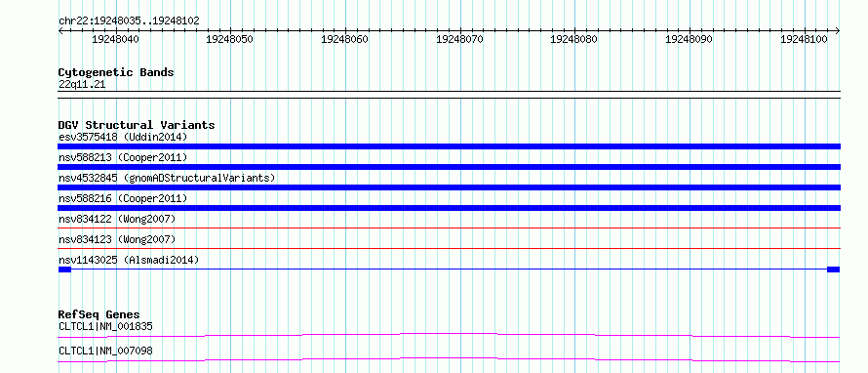The width and height of the screenshot is (868, 373).
Task: Select the nsv588213 (Cooper2011) variant label
Action: tap(123, 157)
